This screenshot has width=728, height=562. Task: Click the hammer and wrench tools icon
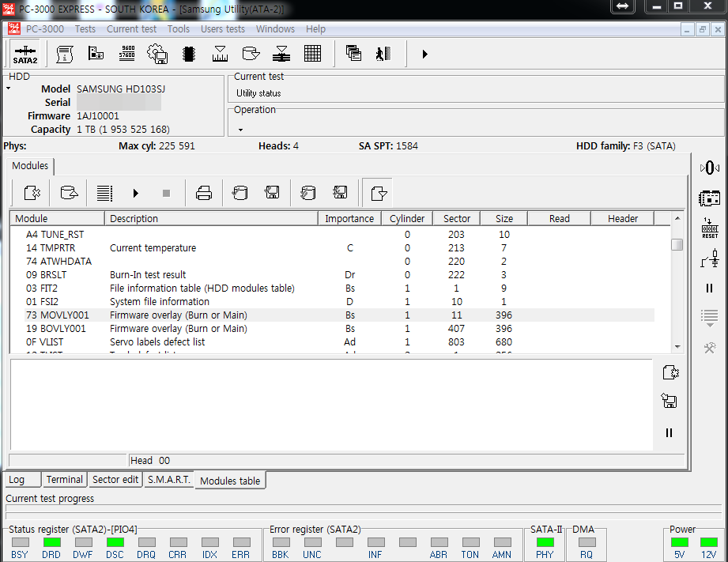point(710,348)
